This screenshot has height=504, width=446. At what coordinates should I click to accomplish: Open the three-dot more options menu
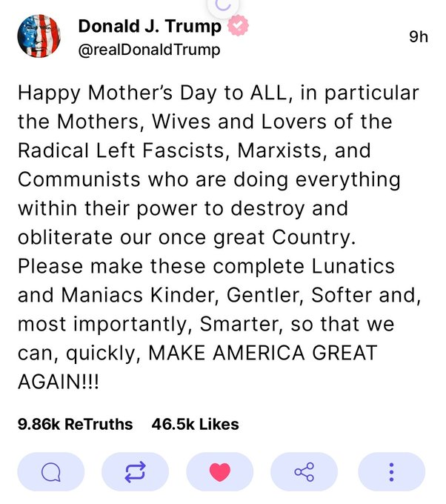391,471
